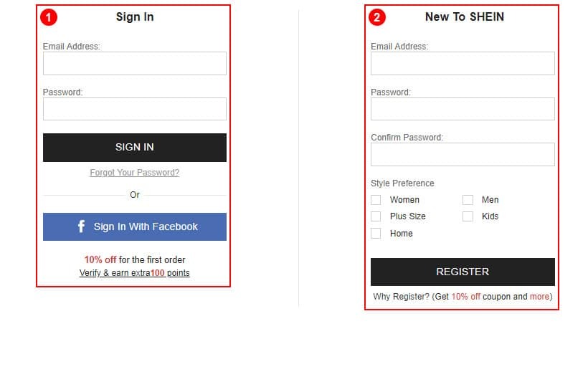Click the red number 1 badge
Image resolution: width=588 pixels, height=387 pixels.
[x=49, y=17]
